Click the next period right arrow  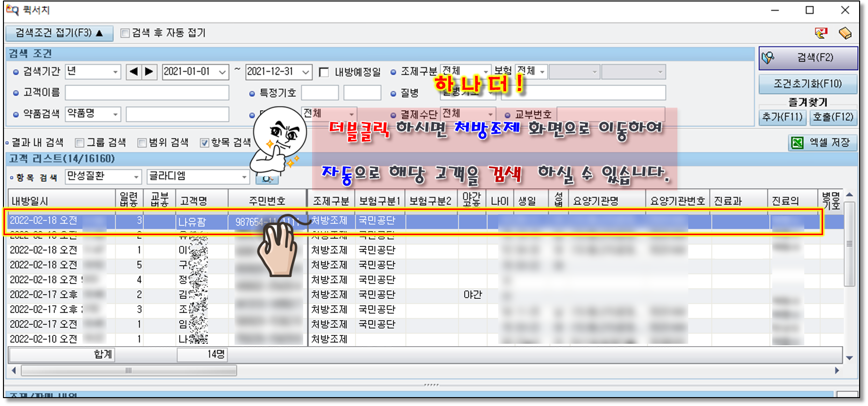pos(149,72)
